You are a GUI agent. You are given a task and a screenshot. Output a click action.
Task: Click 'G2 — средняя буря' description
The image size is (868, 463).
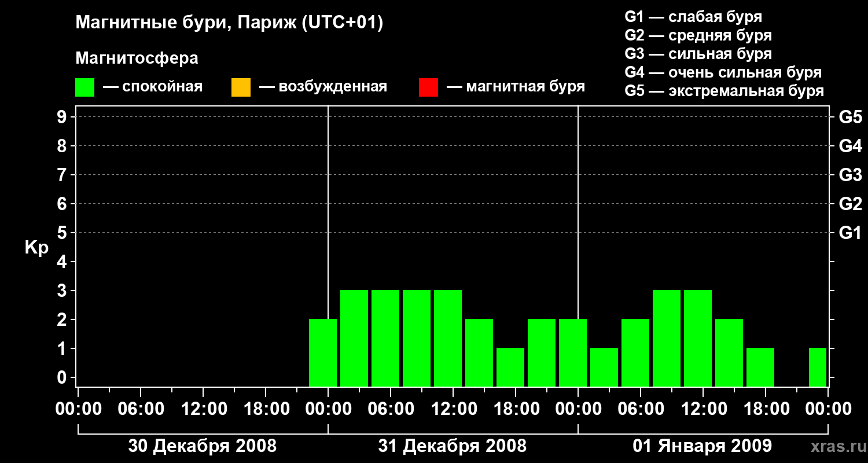[698, 35]
